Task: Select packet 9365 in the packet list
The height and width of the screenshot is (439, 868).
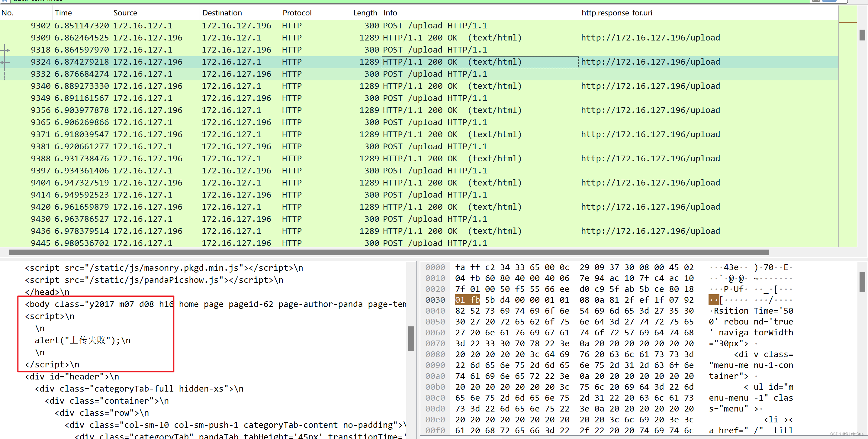Action: click(419, 122)
